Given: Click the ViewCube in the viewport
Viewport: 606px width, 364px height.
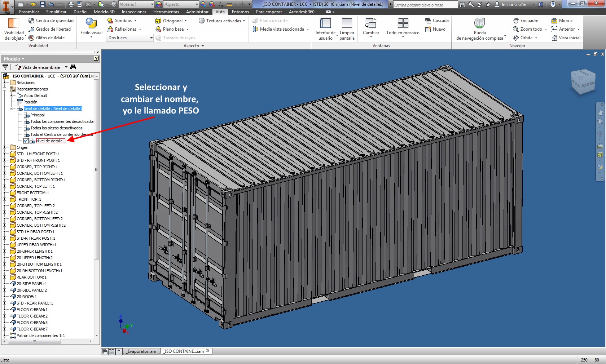Looking at the screenshot, I should click(583, 82).
